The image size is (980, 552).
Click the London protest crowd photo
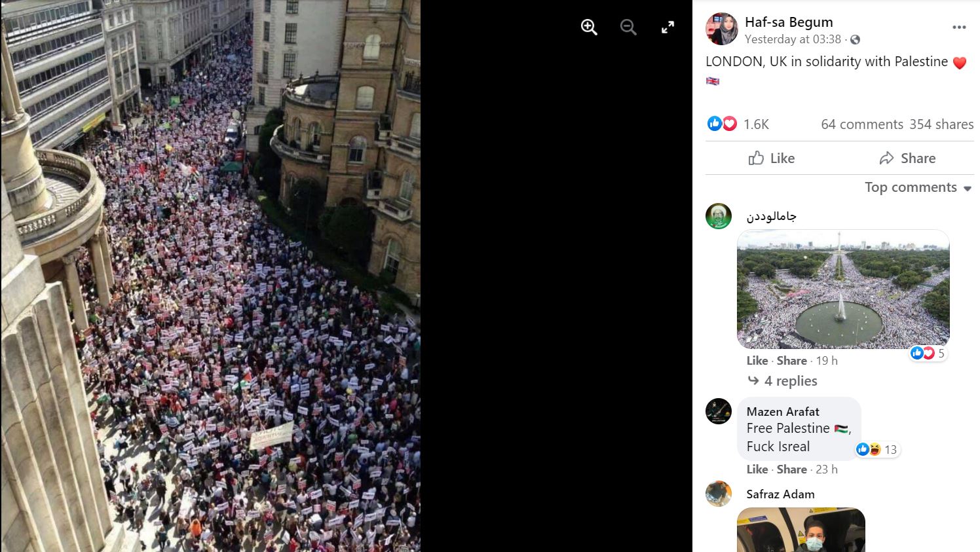[210, 276]
